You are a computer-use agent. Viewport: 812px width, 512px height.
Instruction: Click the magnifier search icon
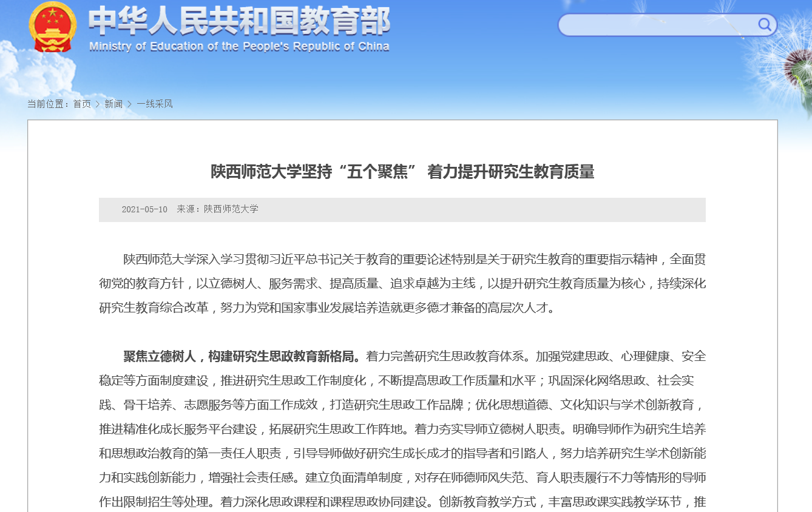point(765,25)
